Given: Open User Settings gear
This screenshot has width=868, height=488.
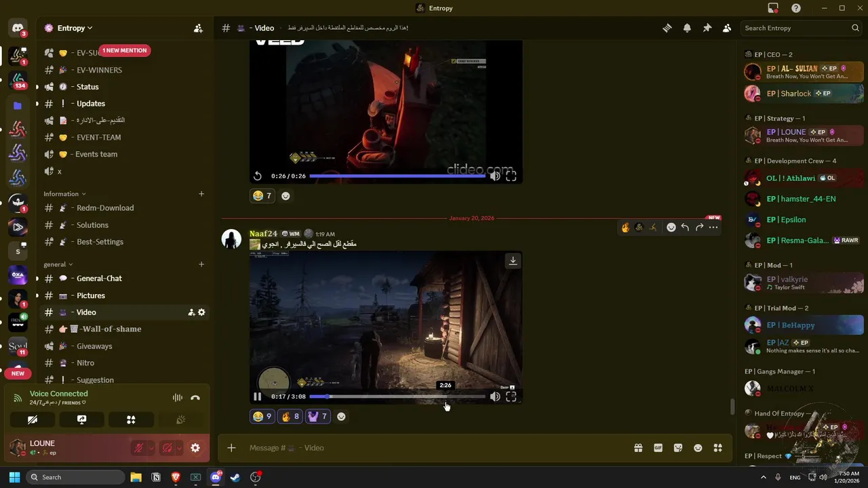Looking at the screenshot, I should 195,448.
